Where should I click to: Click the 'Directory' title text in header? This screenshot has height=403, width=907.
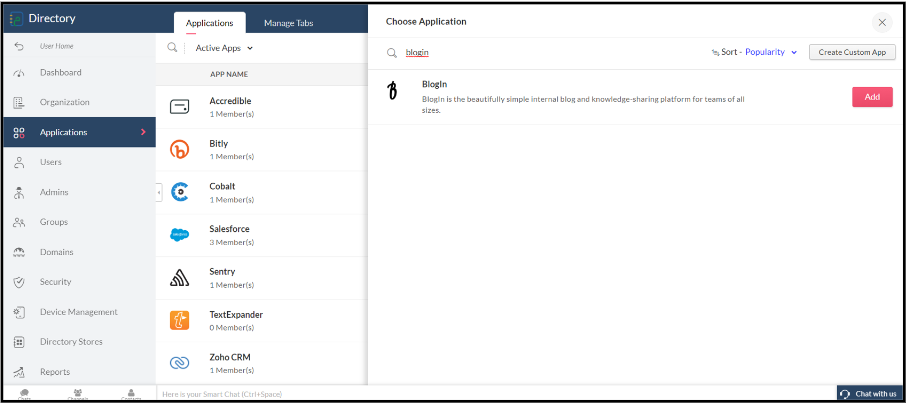tap(51, 19)
